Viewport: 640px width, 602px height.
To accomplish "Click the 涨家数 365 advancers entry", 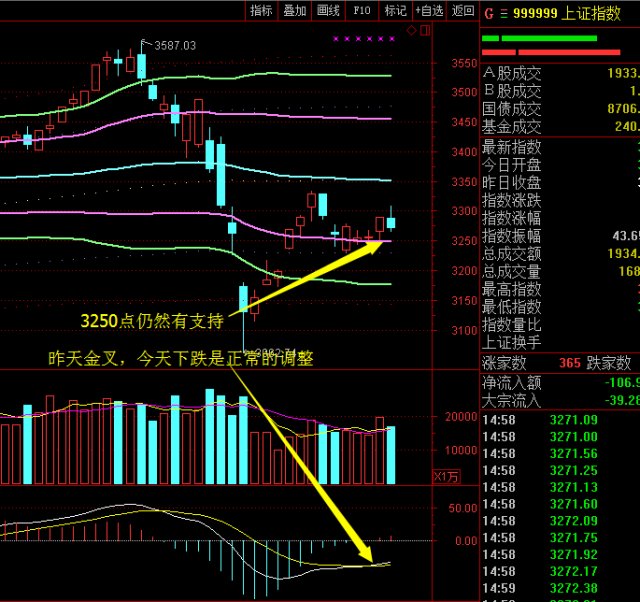I will (531, 363).
